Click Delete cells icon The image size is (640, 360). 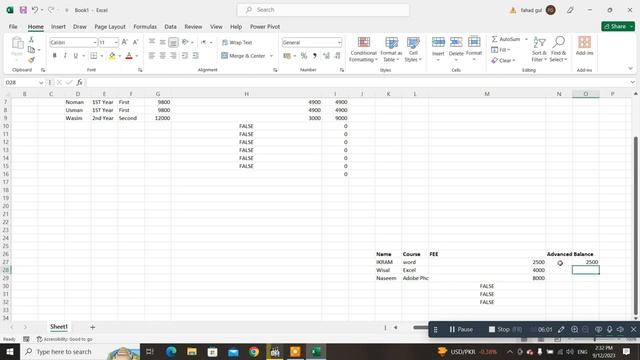(456, 42)
